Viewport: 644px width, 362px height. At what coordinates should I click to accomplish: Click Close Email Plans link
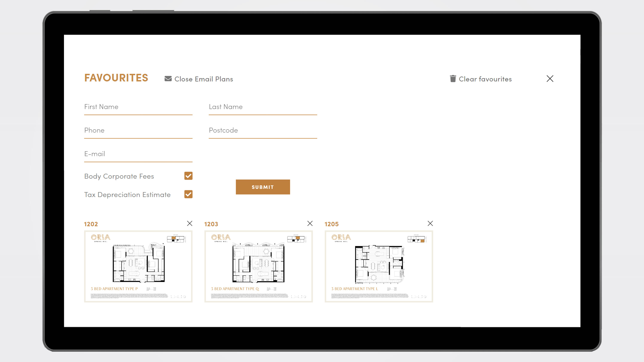(x=204, y=79)
